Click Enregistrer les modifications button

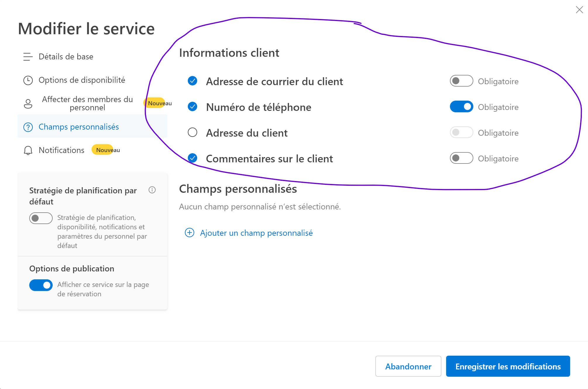pyautogui.click(x=508, y=366)
